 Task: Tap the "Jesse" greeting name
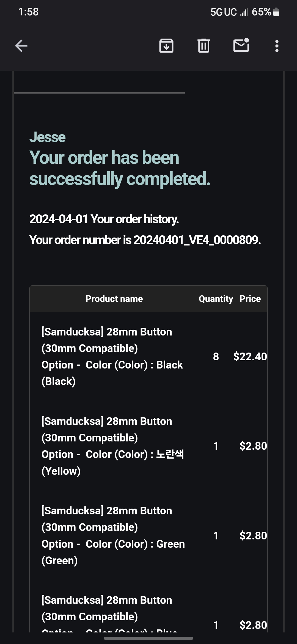[48, 137]
